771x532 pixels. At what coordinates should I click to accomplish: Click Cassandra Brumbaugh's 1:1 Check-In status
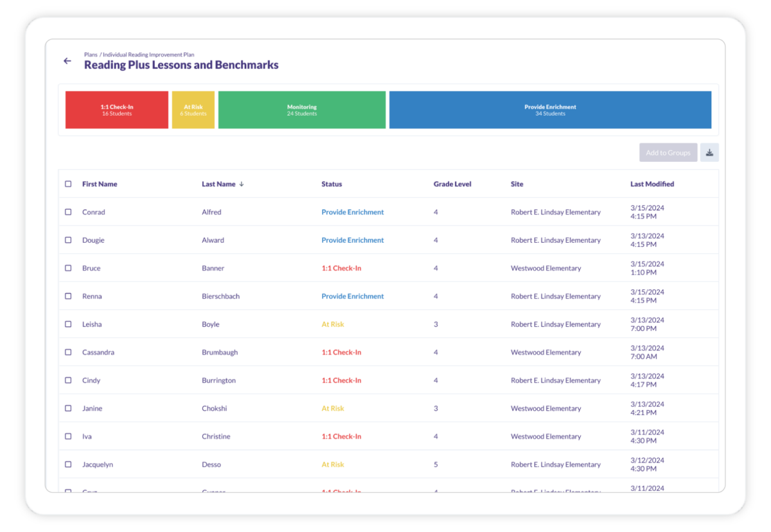(x=341, y=353)
